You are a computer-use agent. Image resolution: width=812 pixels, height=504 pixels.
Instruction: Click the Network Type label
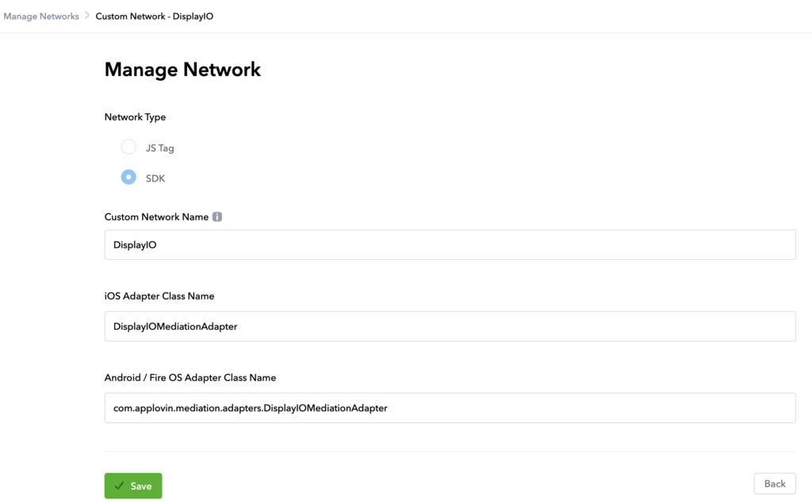click(135, 117)
